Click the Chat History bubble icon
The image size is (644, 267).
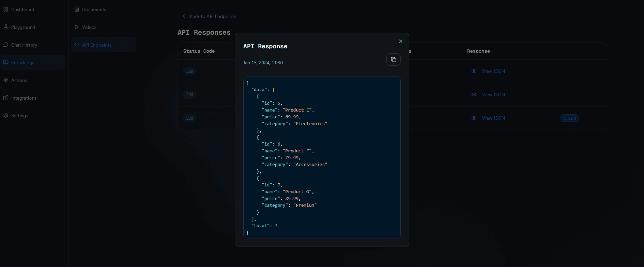[x=6, y=45]
